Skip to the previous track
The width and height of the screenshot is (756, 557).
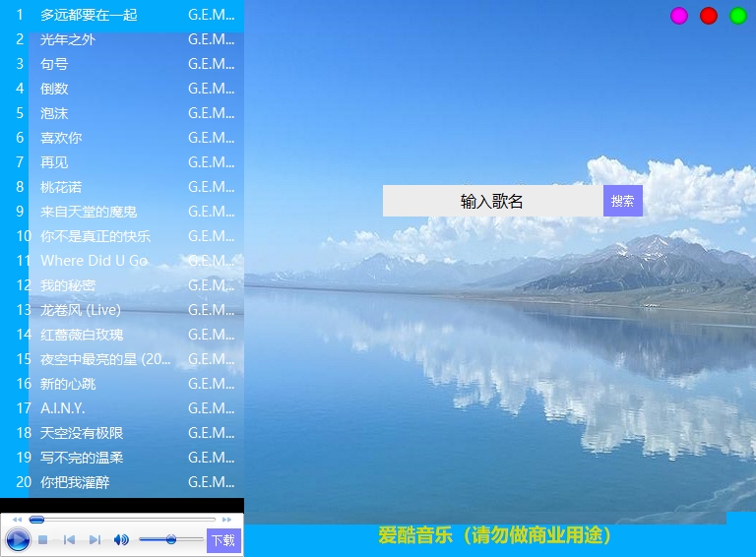point(69,540)
